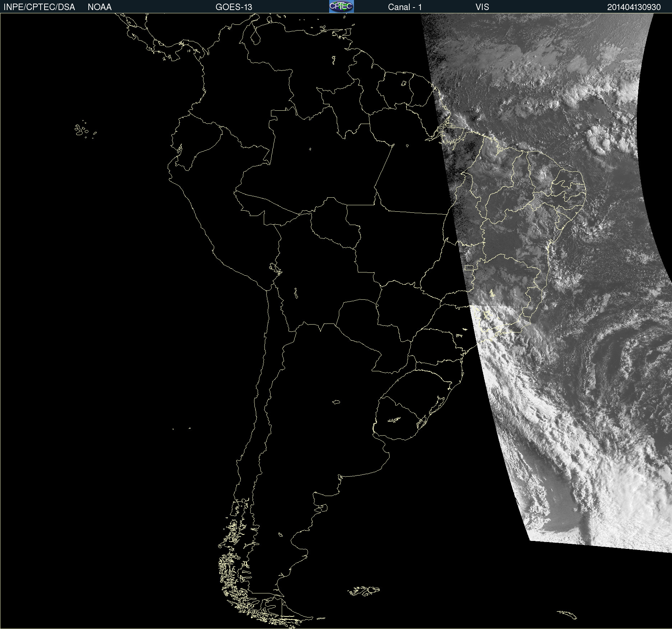The height and width of the screenshot is (629, 672).
Task: Click the GOES-13 satellite label
Action: tap(234, 7)
